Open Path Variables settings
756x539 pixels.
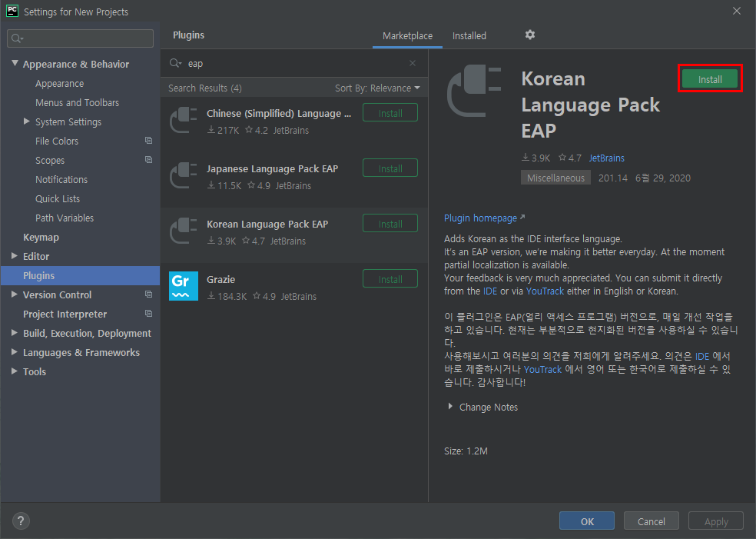click(x=64, y=218)
